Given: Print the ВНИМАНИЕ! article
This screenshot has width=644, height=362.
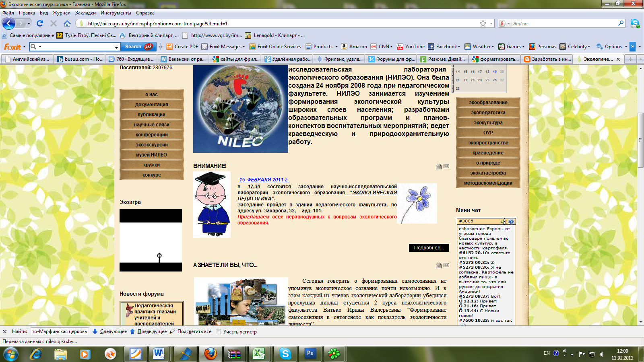Looking at the screenshot, I should (439, 167).
